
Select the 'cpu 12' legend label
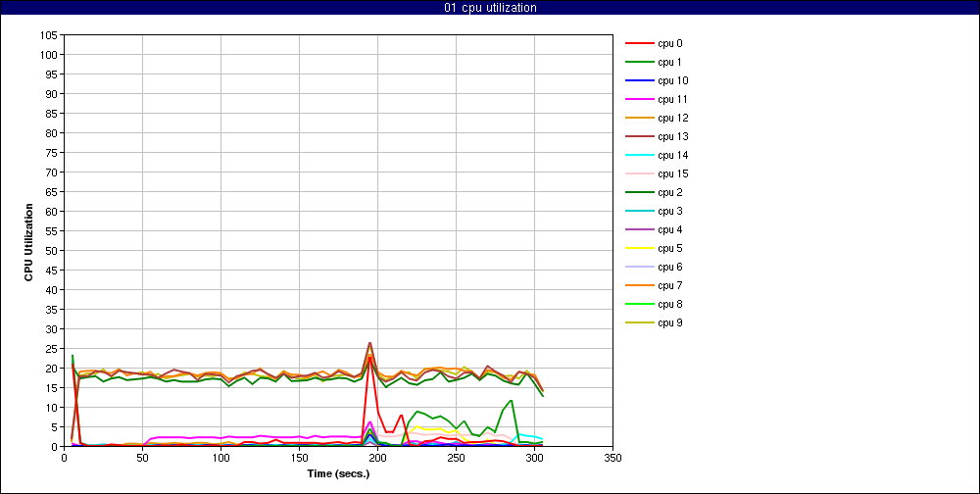[672, 119]
